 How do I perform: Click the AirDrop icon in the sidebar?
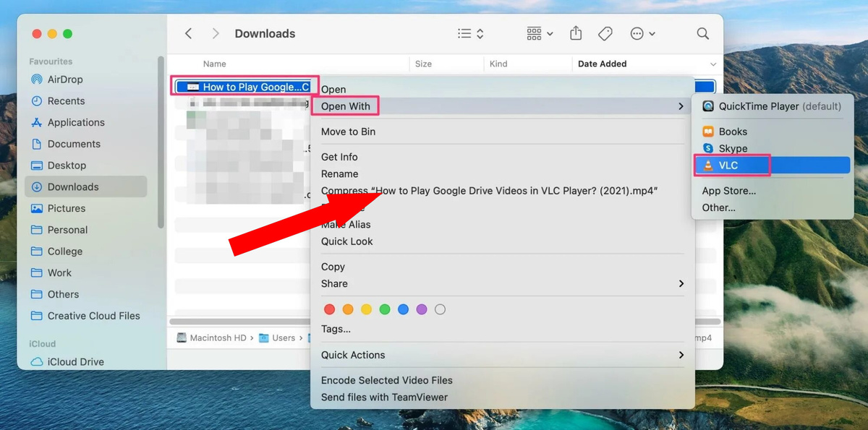click(37, 79)
